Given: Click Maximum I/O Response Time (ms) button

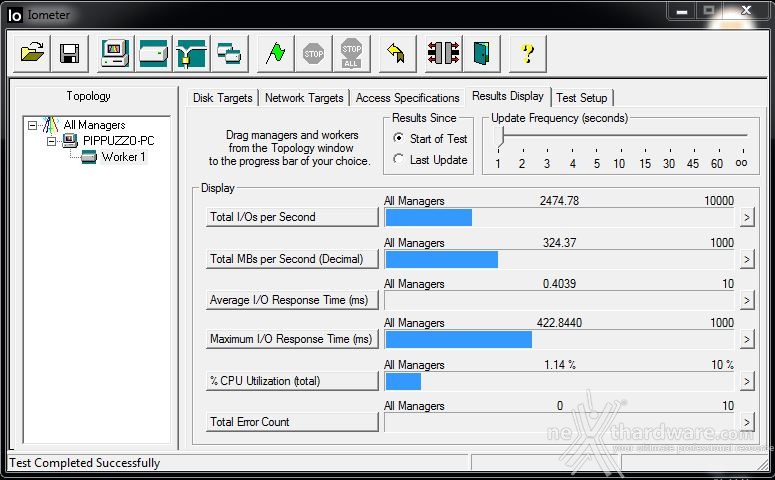Looking at the screenshot, I should (x=292, y=339).
